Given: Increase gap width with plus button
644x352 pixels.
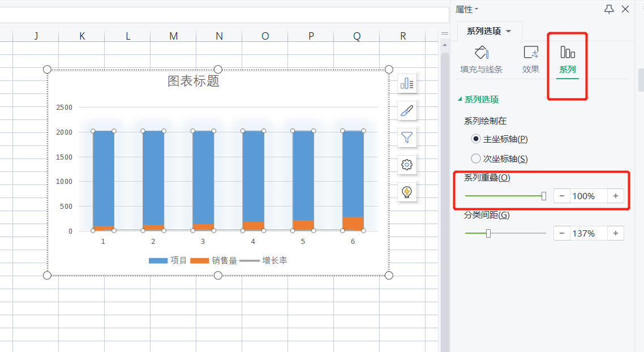Looking at the screenshot, I should (x=615, y=233).
